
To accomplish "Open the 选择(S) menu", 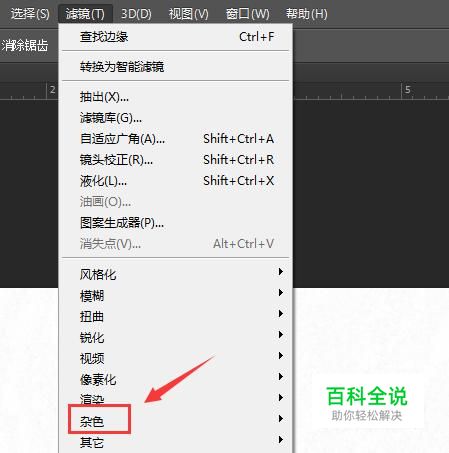I will click(x=30, y=14).
